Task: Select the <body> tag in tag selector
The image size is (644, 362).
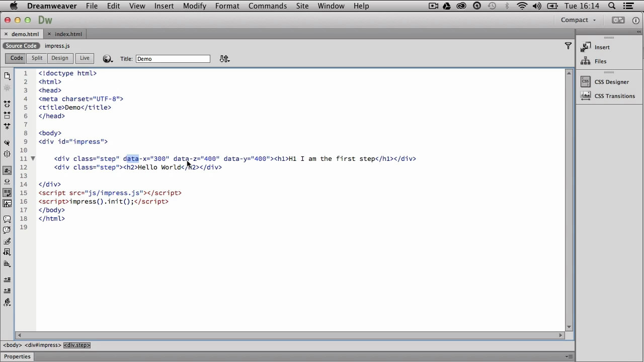Action: [x=12, y=345]
